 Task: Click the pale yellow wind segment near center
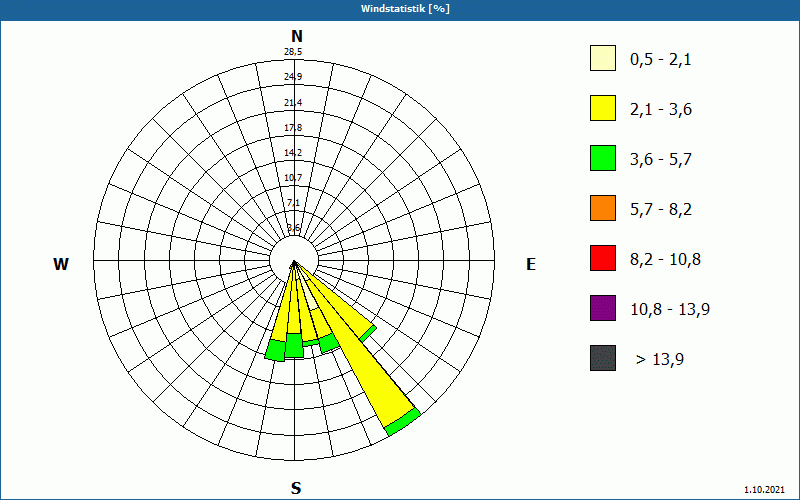click(x=310, y=294)
